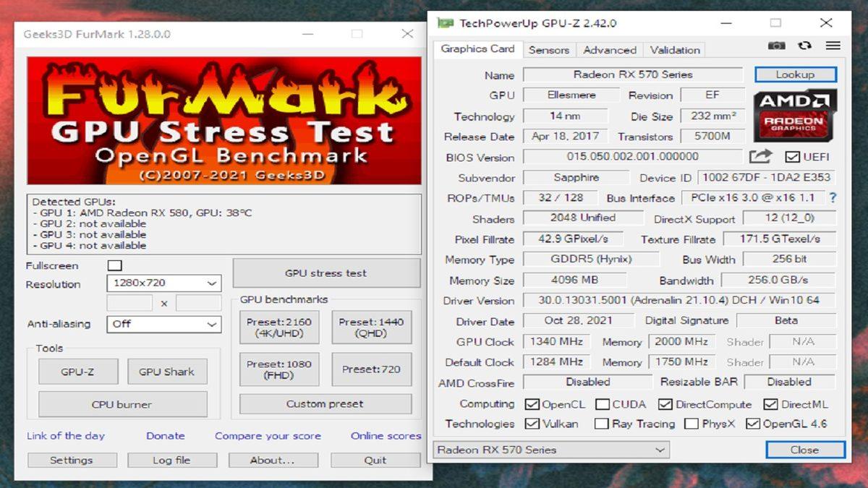The height and width of the screenshot is (488, 868).
Task: Click the Bus Interface question mark
Action: (x=833, y=197)
